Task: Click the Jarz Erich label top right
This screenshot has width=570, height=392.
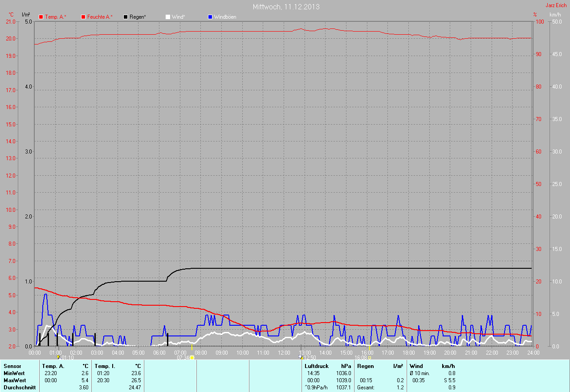Action: tap(556, 5)
